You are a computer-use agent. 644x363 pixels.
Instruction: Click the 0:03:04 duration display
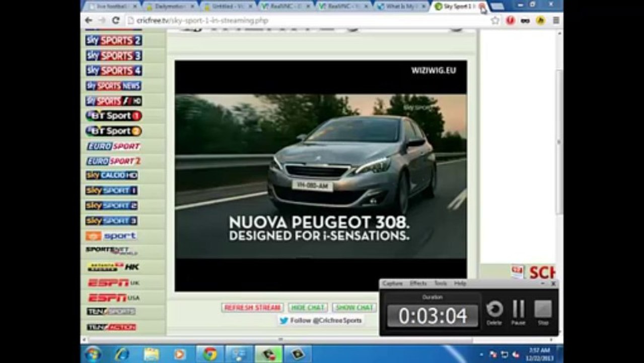coord(433,316)
